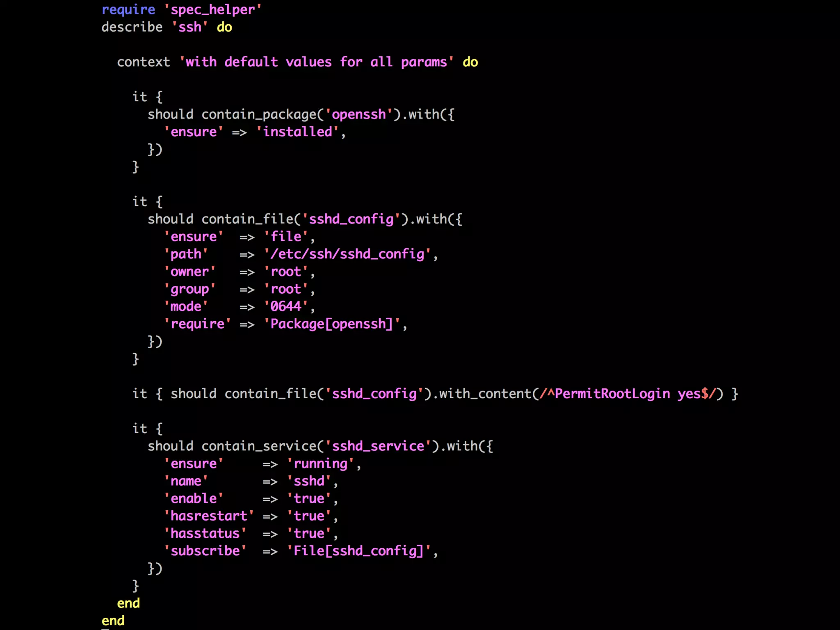Click the 'installed' value string
Image resolution: width=840 pixels, height=630 pixels.
click(x=297, y=132)
